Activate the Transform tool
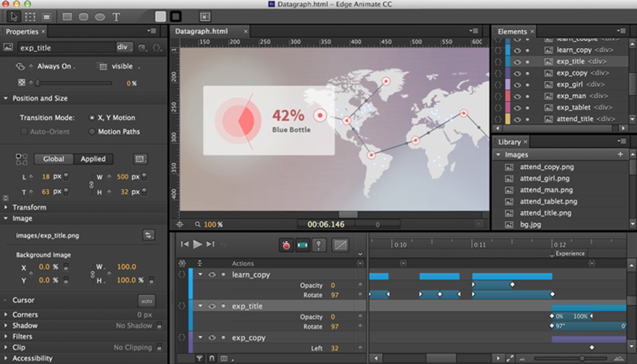The image size is (637, 364). click(30, 17)
